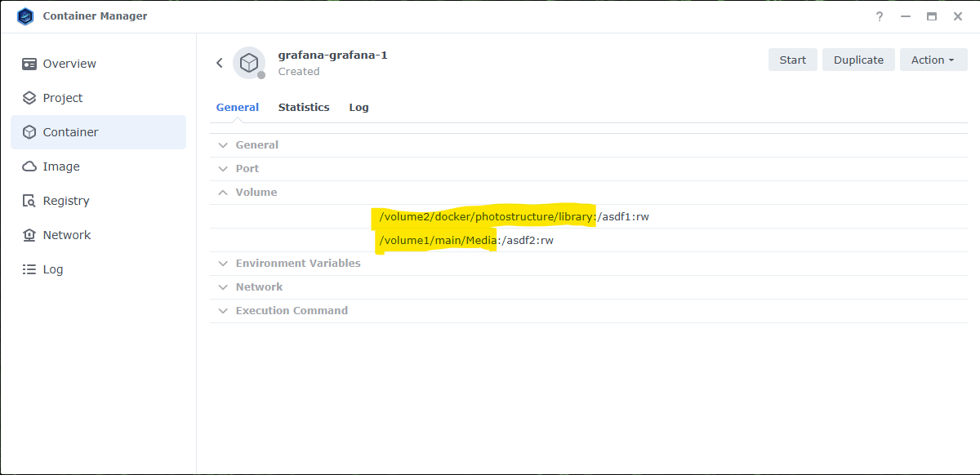Expand the General section

tap(256, 145)
